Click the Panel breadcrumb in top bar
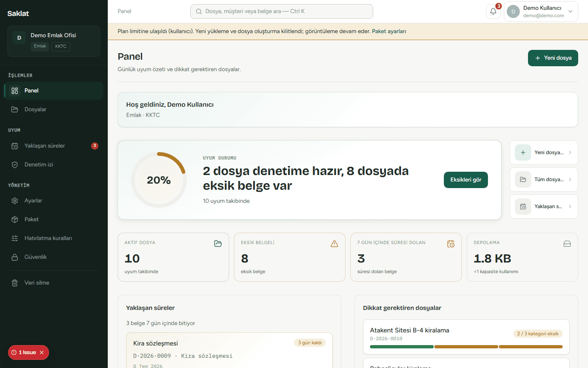Screen dimensions: 588x368 [x=125, y=11]
